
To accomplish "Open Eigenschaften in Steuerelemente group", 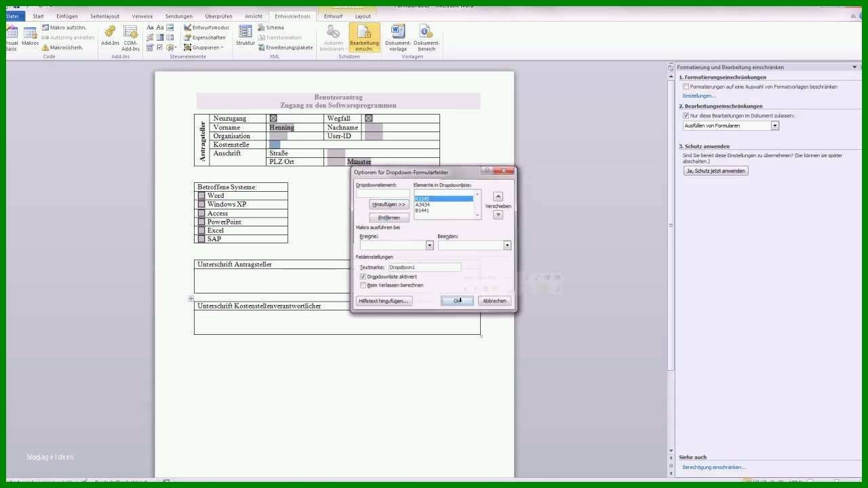I will 205,37.
